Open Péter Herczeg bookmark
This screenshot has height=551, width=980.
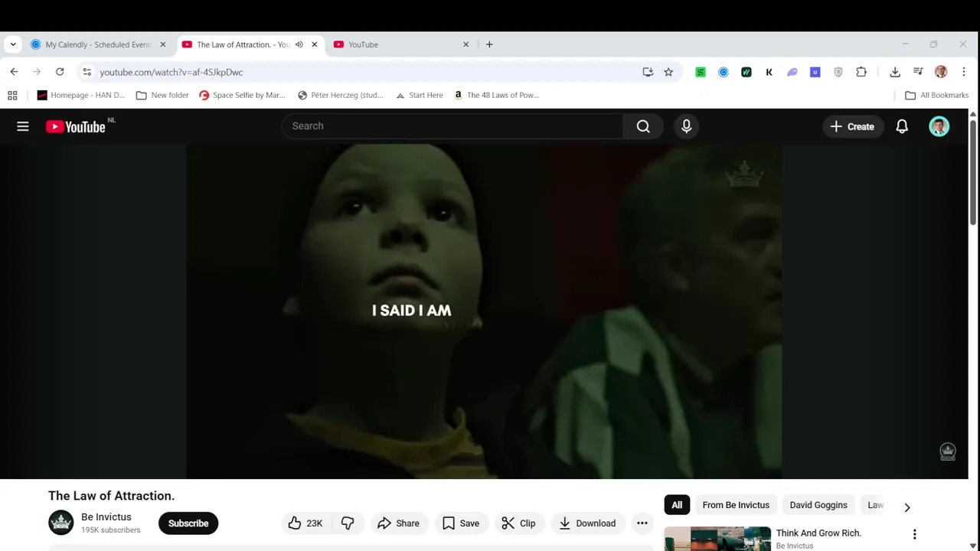click(340, 96)
